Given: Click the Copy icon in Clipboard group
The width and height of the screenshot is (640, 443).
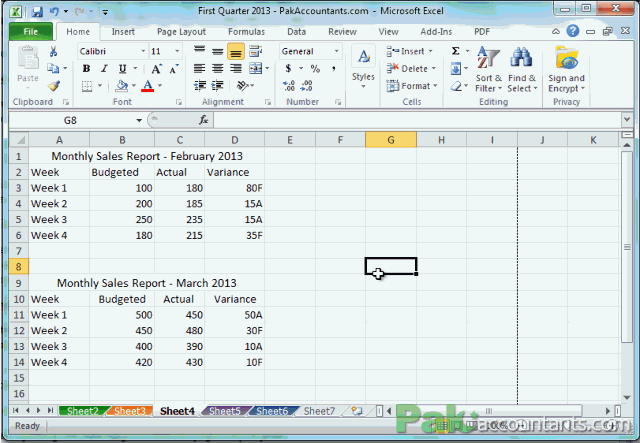Looking at the screenshot, I should pyautogui.click(x=53, y=68).
